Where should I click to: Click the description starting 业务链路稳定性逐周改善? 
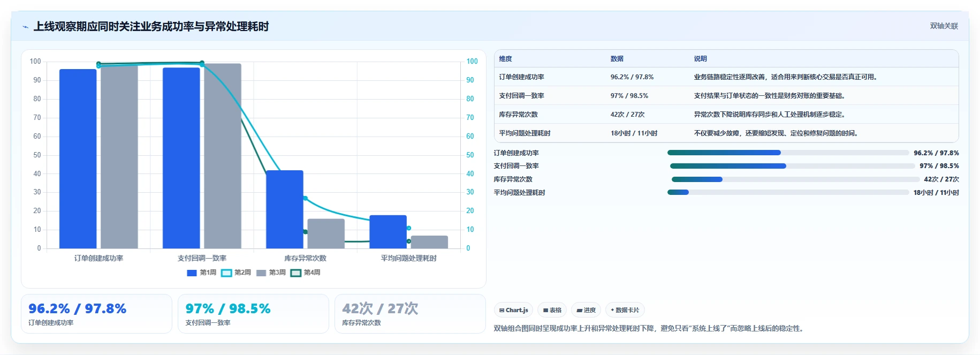[x=786, y=77]
